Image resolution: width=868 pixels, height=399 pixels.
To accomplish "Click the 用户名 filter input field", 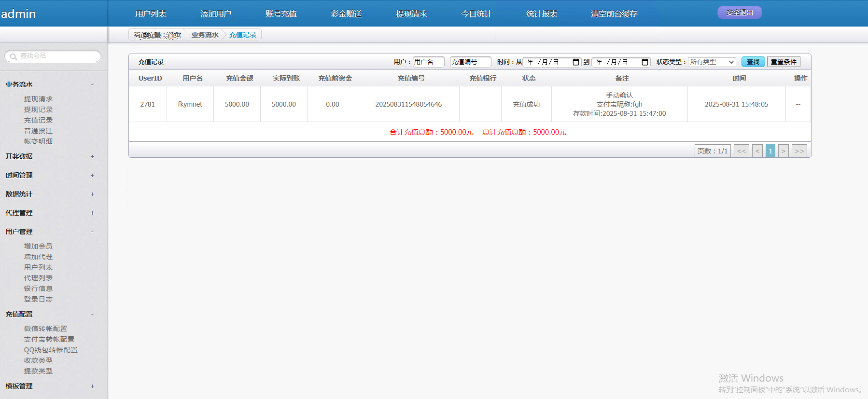I will tap(428, 62).
